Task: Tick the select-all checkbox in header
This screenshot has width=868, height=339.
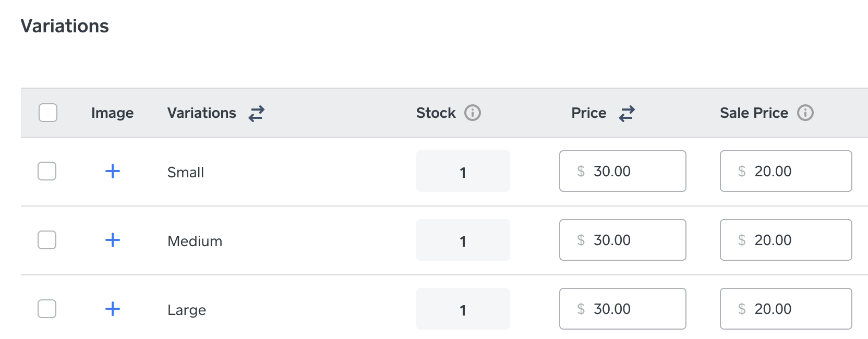Action: pyautogui.click(x=48, y=113)
